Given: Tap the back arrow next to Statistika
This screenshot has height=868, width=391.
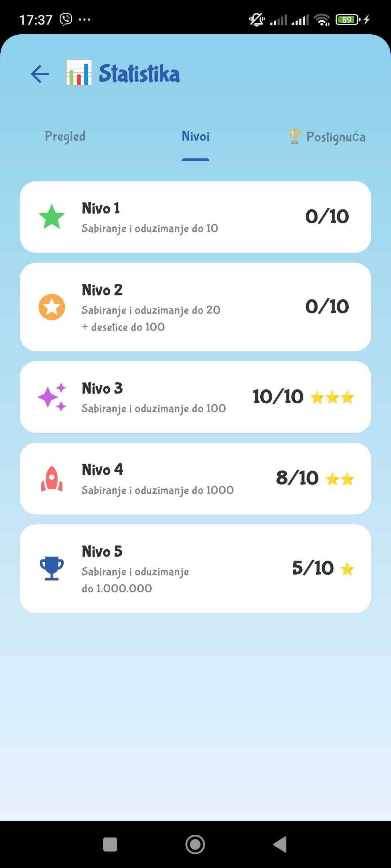Looking at the screenshot, I should 40,74.
